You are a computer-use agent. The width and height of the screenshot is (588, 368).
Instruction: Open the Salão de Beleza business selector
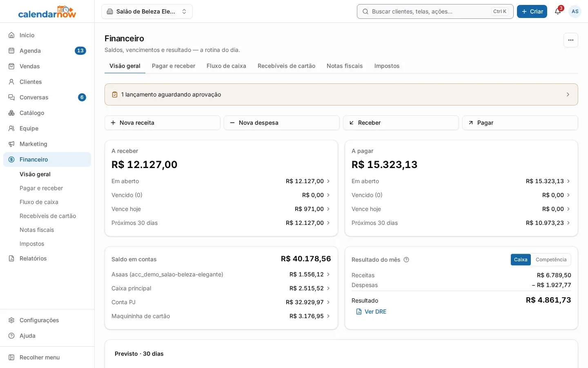pyautogui.click(x=147, y=11)
